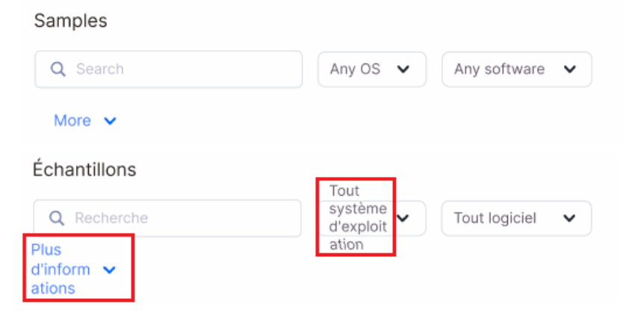This screenshot has height=322, width=644.
Task: Click the Tout logiciel dropdown arrow
Action: 569,219
